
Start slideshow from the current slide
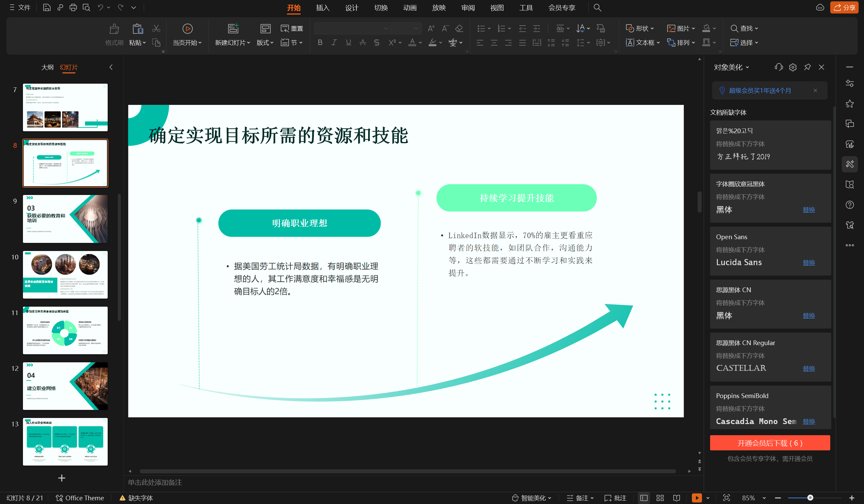pos(187,29)
